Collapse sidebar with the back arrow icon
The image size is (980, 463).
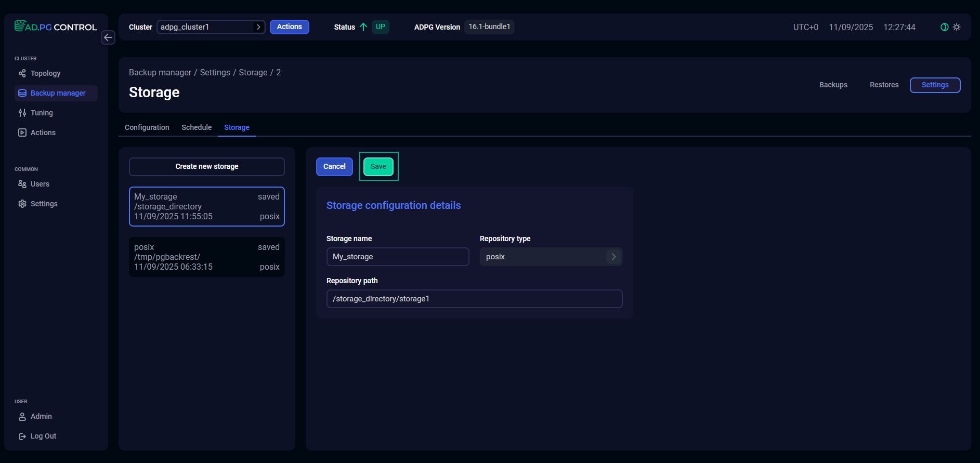[108, 37]
